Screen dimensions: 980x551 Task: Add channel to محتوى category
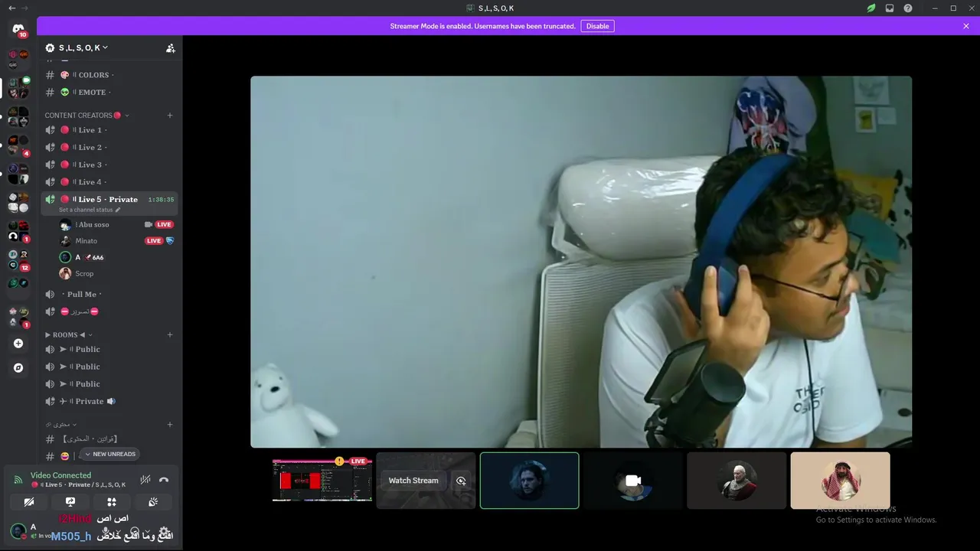(x=170, y=424)
